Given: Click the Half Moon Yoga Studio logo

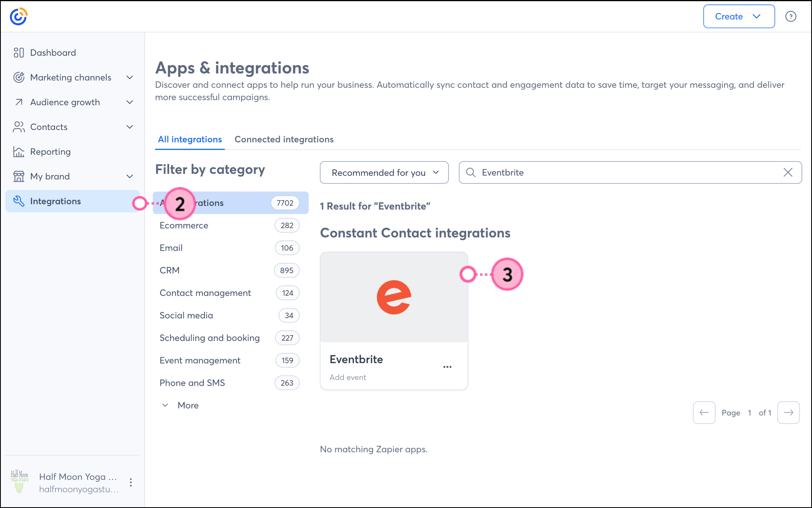Looking at the screenshot, I should [19, 482].
